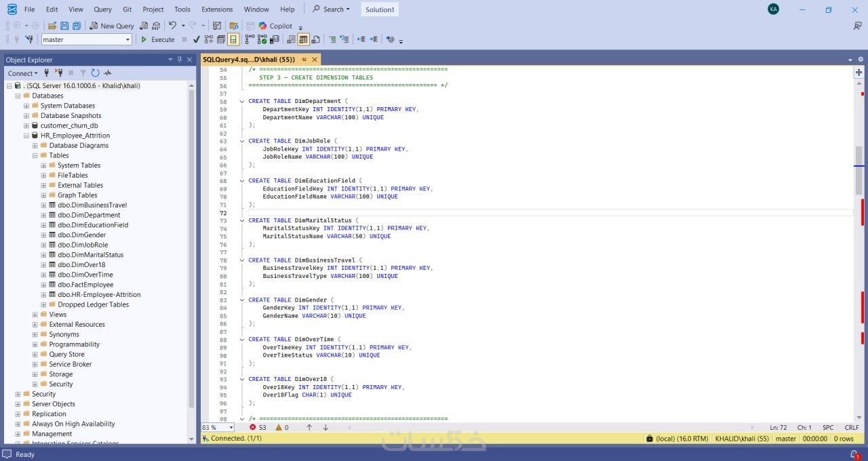Click the Query Options icon
This screenshot has width=868, height=461.
(x=220, y=39)
